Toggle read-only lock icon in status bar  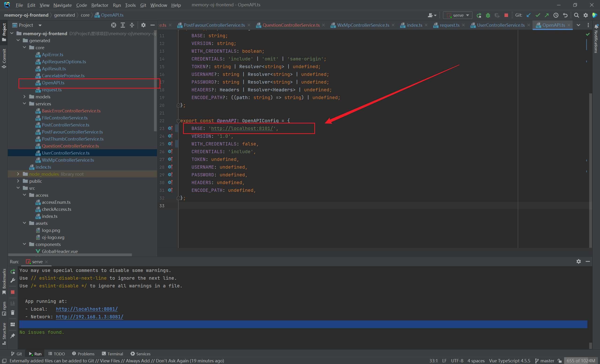560,360
